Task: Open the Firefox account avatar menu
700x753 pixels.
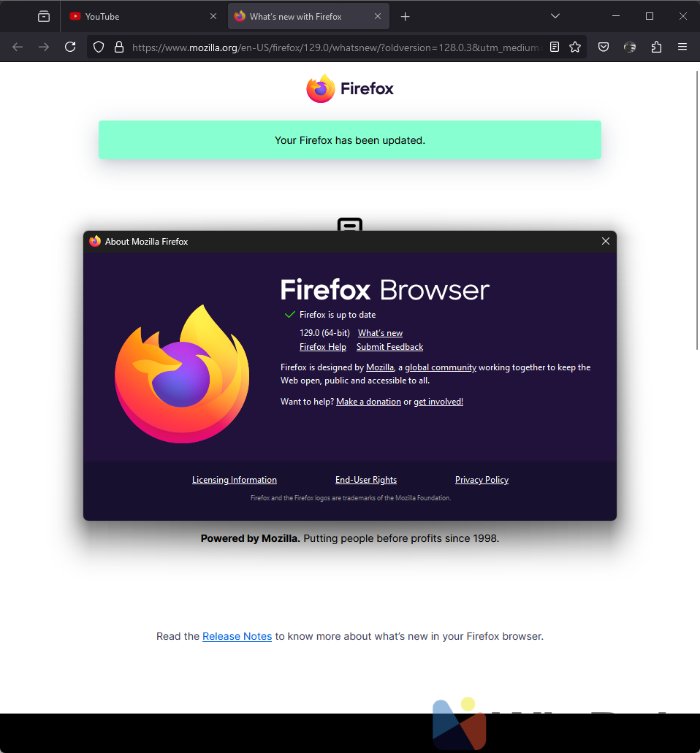Action: (x=630, y=47)
